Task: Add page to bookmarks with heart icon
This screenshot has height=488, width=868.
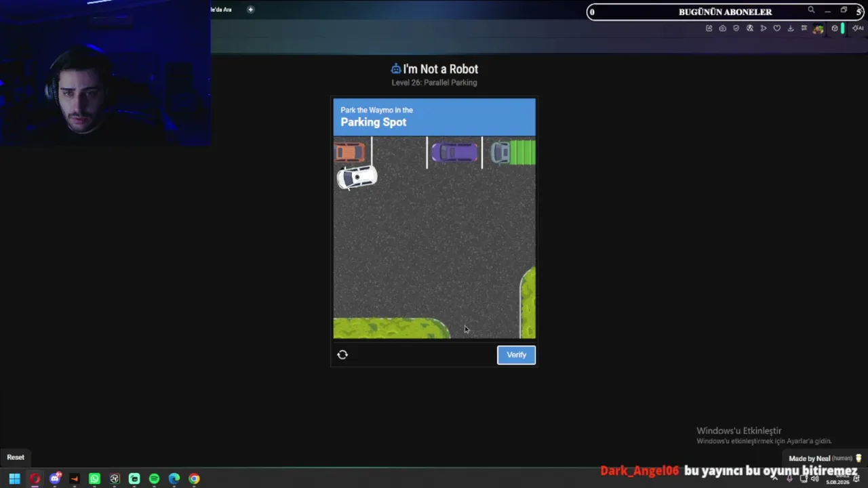Action: pyautogui.click(x=777, y=28)
